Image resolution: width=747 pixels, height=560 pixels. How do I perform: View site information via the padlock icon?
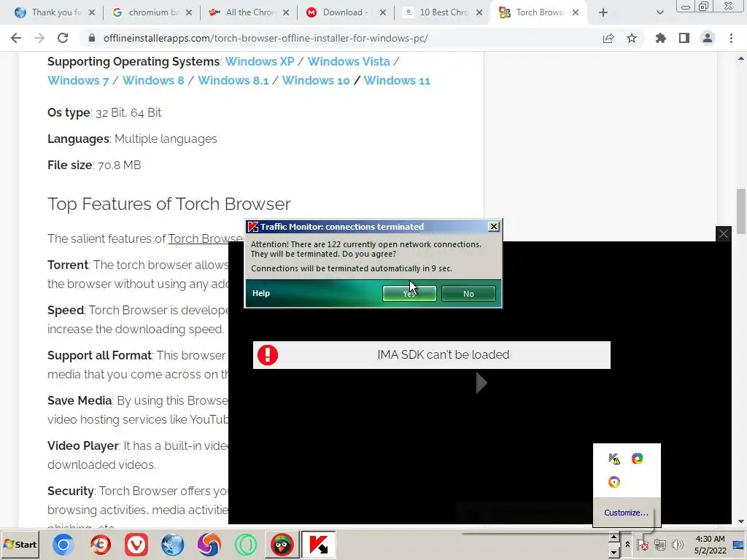point(92,38)
